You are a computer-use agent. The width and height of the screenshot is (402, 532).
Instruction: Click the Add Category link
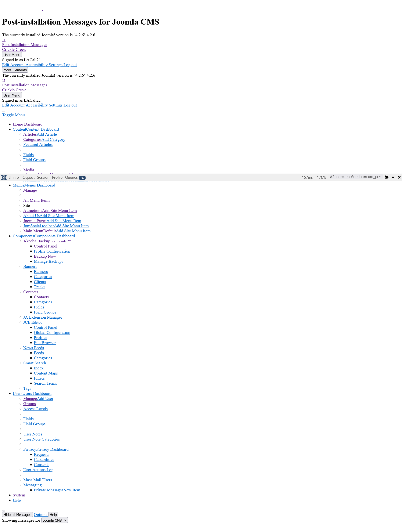tap(53, 140)
